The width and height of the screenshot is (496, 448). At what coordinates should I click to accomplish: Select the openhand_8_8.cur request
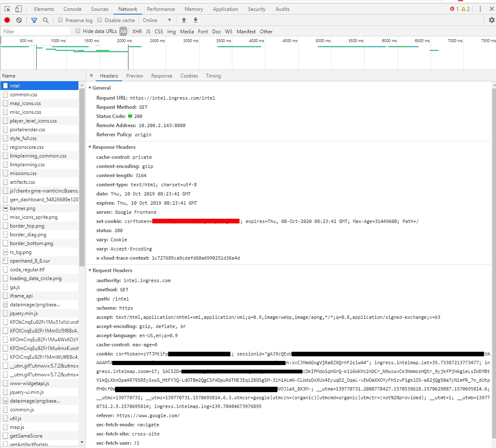[40, 260]
